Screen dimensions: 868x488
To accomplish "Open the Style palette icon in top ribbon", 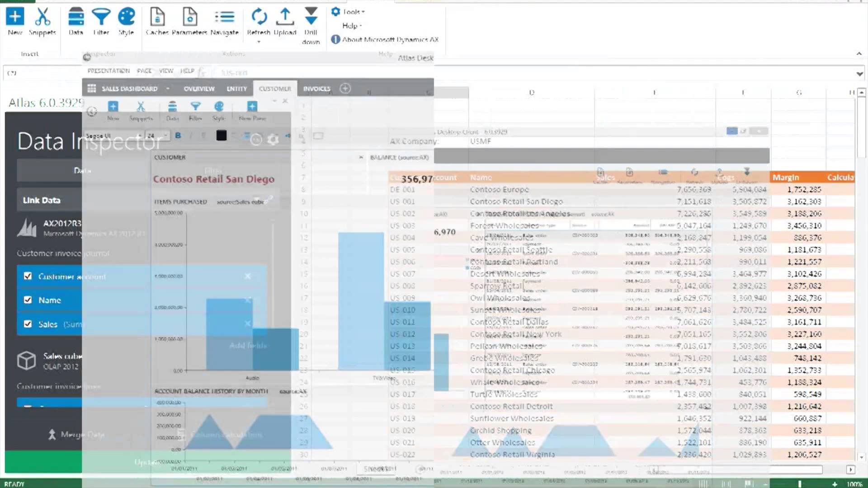I will pyautogui.click(x=126, y=17).
